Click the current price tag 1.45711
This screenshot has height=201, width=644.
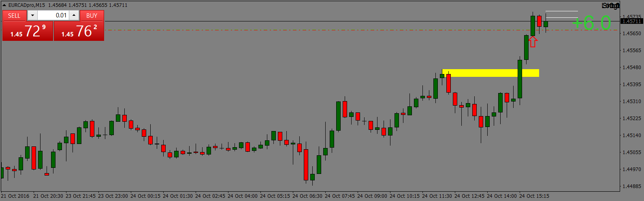[632, 21]
